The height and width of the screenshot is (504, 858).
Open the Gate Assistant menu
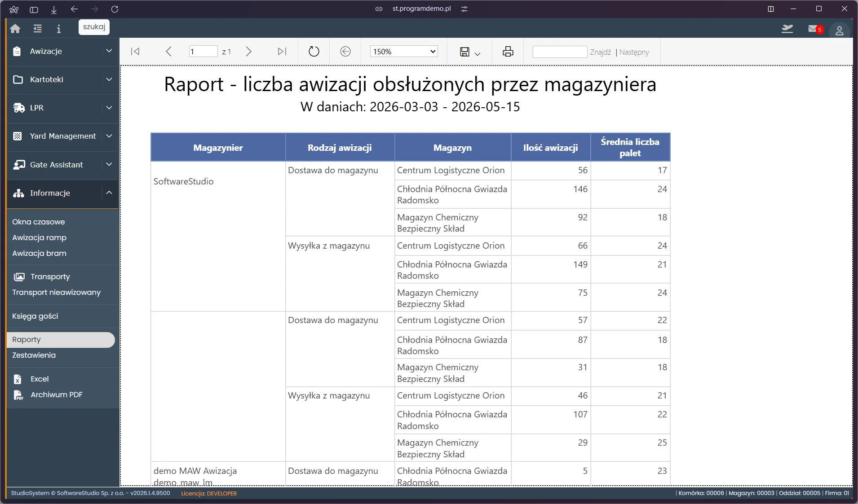click(57, 165)
